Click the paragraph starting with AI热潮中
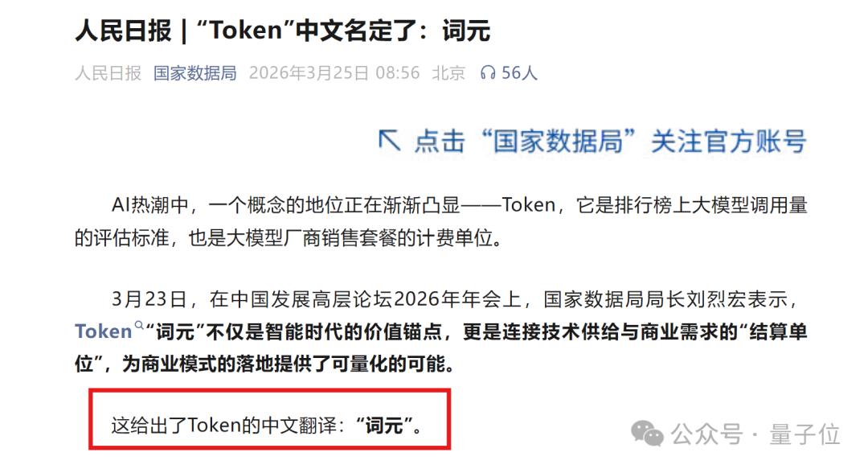The width and height of the screenshot is (868, 469). coord(441,222)
